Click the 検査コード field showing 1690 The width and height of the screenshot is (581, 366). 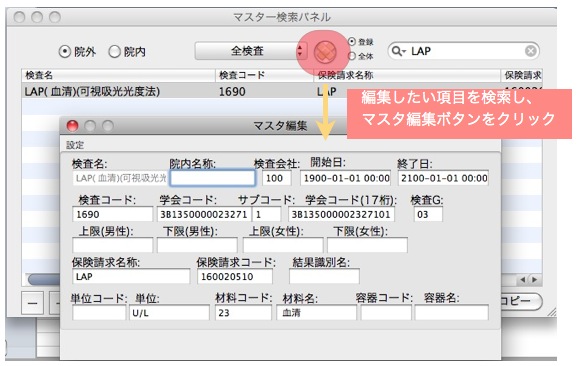pyautogui.click(x=113, y=214)
